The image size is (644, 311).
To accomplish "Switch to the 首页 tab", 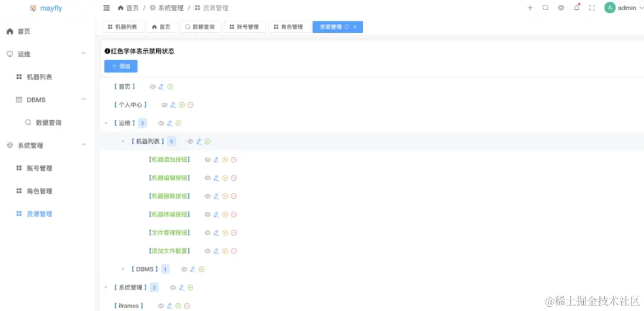I will [162, 27].
